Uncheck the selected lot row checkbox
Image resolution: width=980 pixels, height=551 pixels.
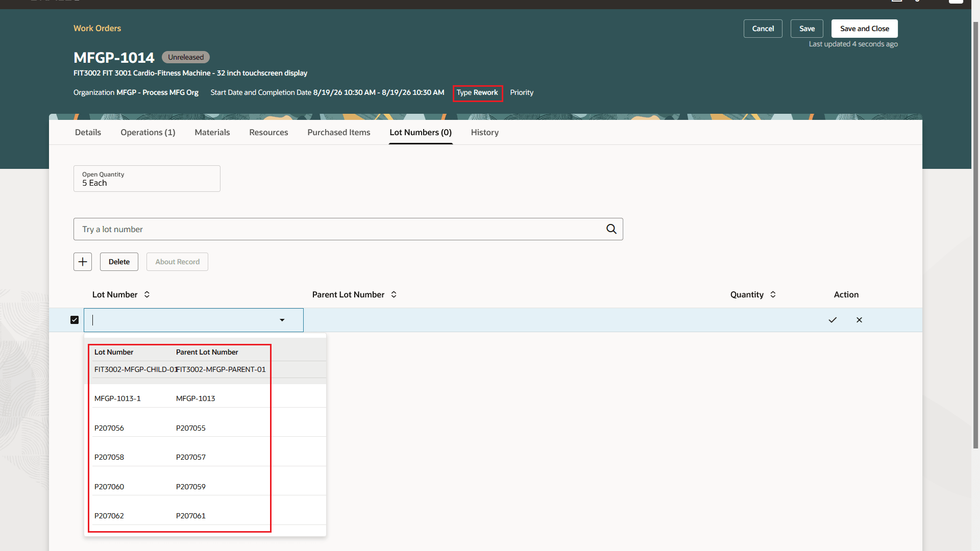point(75,320)
